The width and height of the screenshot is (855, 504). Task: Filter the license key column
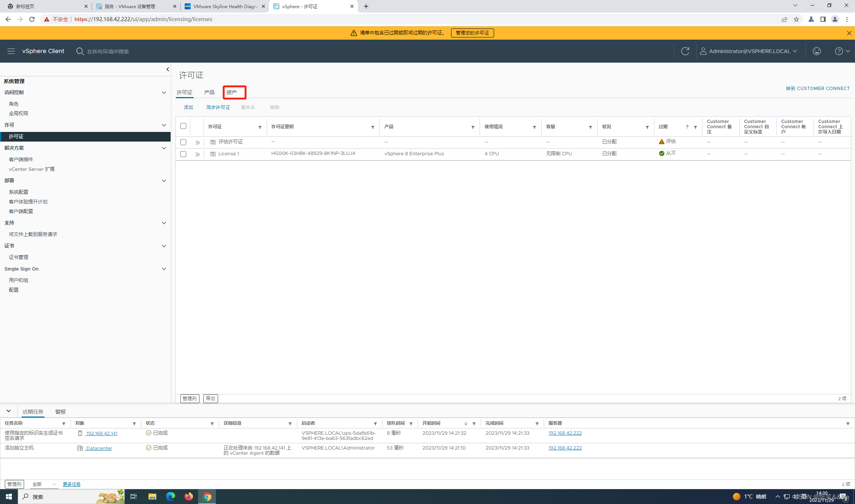pos(373,127)
